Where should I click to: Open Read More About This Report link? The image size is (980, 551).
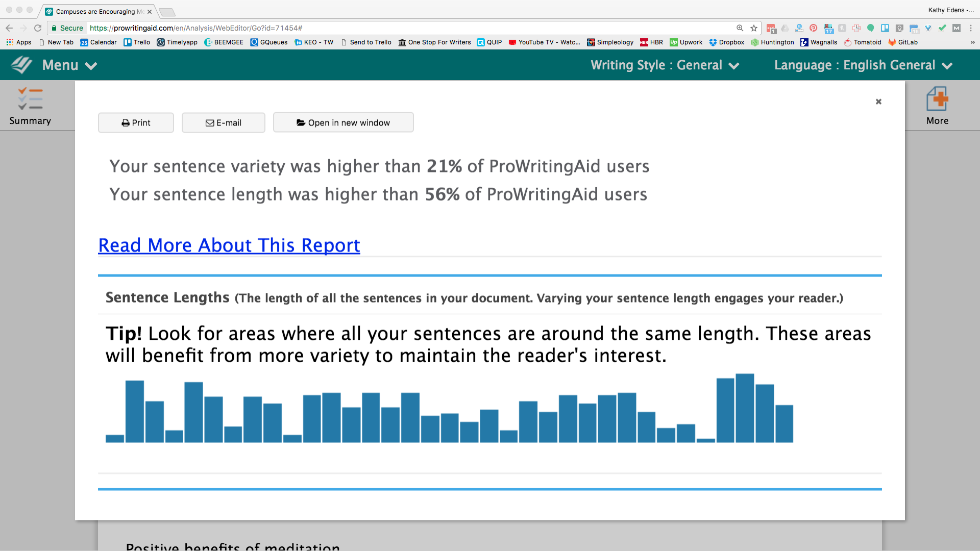click(229, 245)
